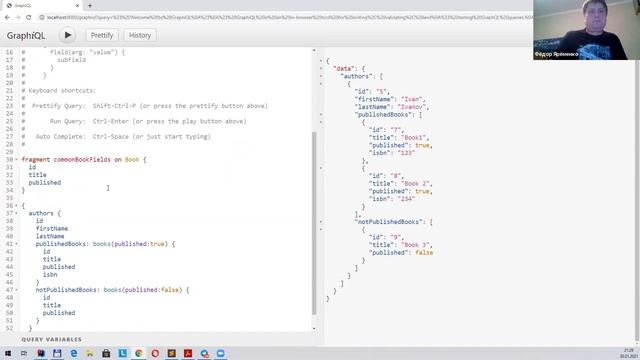Collapse the "authors" array in results
Screen dimensions: 640x360
point(321,76)
